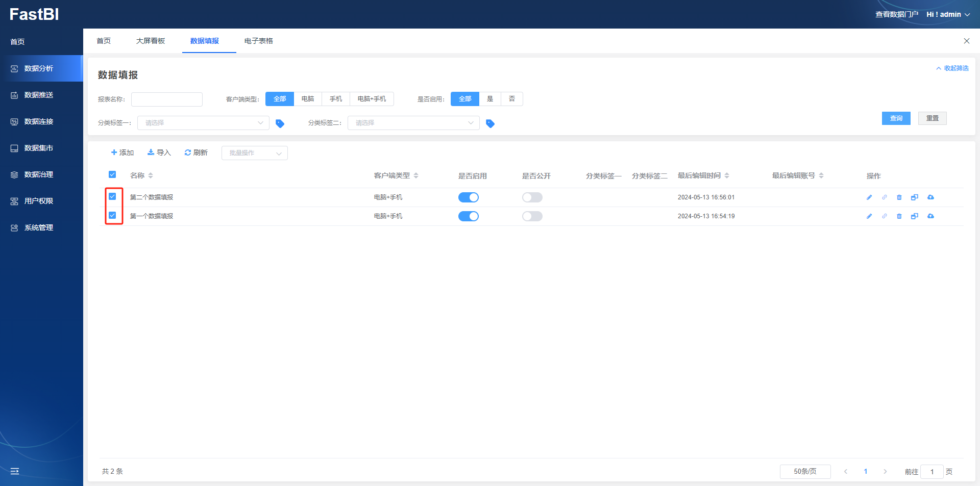Enable 是否公开 switch for 第一个数据填报
The image size is (980, 486).
(532, 216)
